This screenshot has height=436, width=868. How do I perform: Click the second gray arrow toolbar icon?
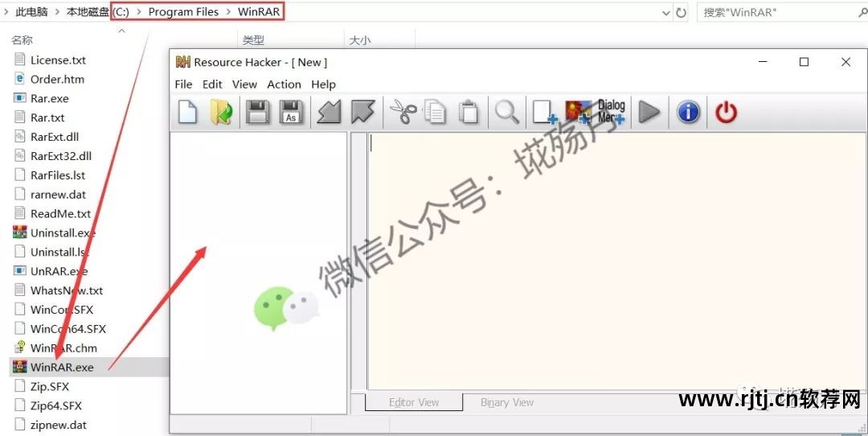click(x=363, y=112)
